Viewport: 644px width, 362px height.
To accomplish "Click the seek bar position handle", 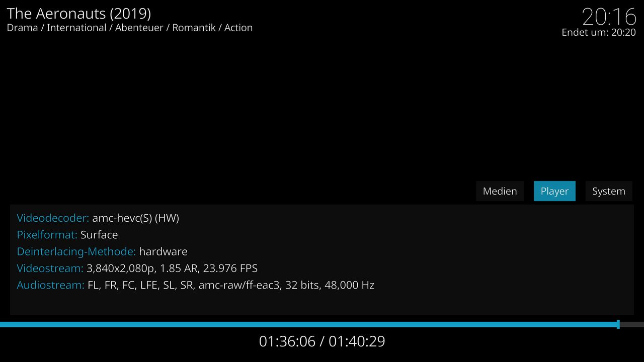I will [618, 324].
